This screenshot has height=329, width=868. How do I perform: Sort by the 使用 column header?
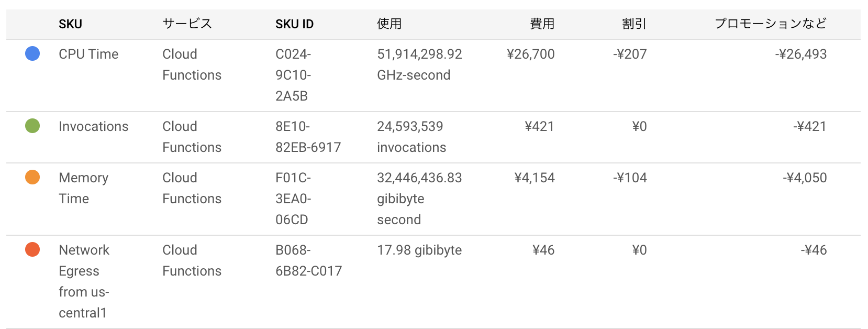[389, 24]
